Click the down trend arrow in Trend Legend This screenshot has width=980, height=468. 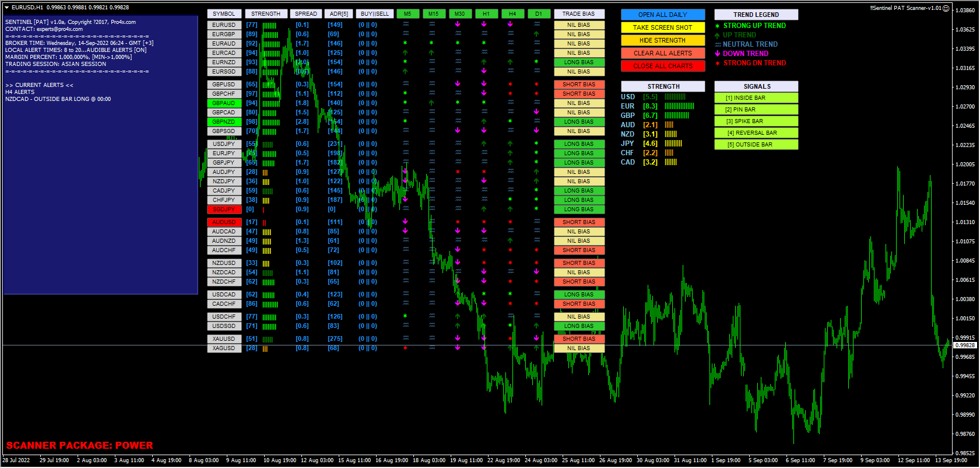click(x=718, y=54)
